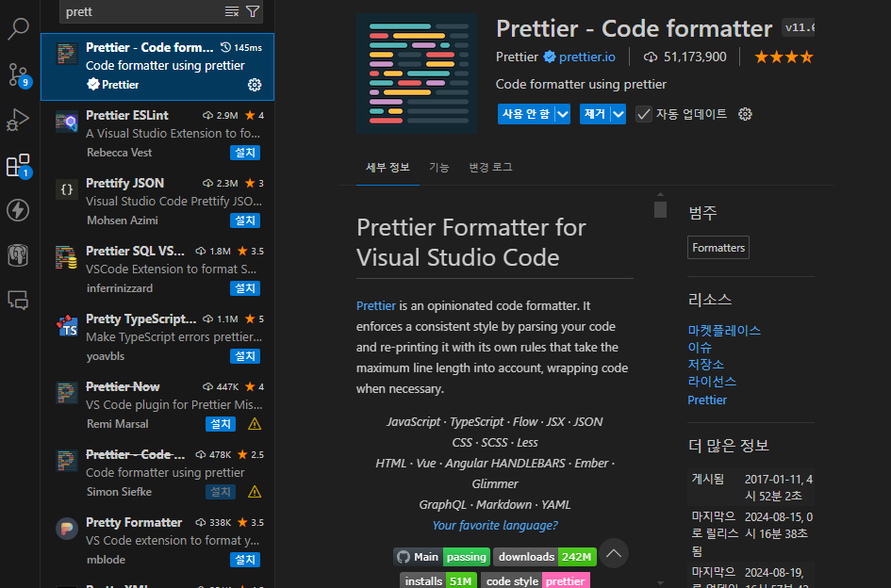
Task: Click the installs 51M badge
Action: pyautogui.click(x=438, y=580)
